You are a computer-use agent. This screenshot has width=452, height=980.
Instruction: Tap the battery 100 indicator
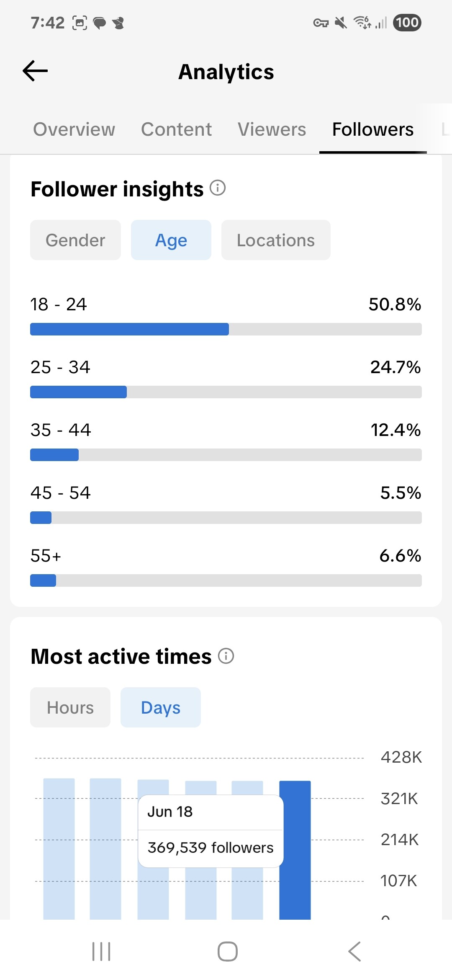coord(407,23)
